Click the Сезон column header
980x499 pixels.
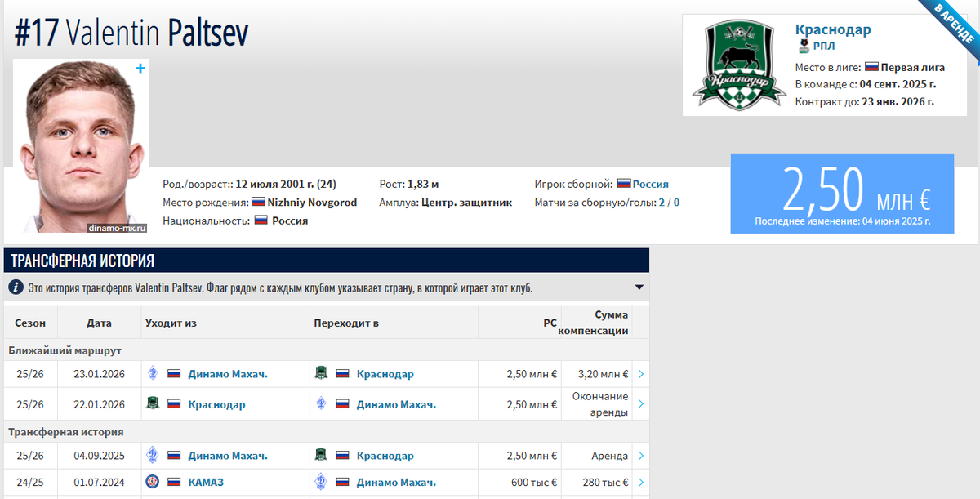click(30, 323)
